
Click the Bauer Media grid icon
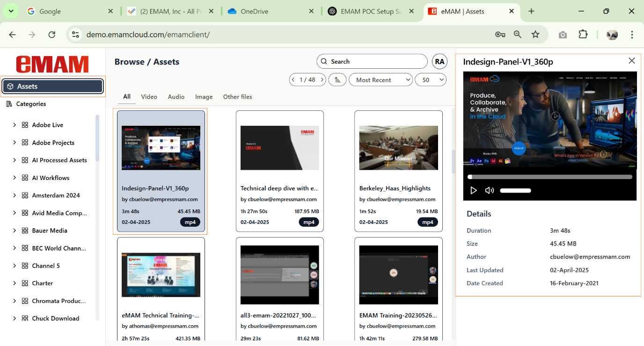tap(25, 231)
